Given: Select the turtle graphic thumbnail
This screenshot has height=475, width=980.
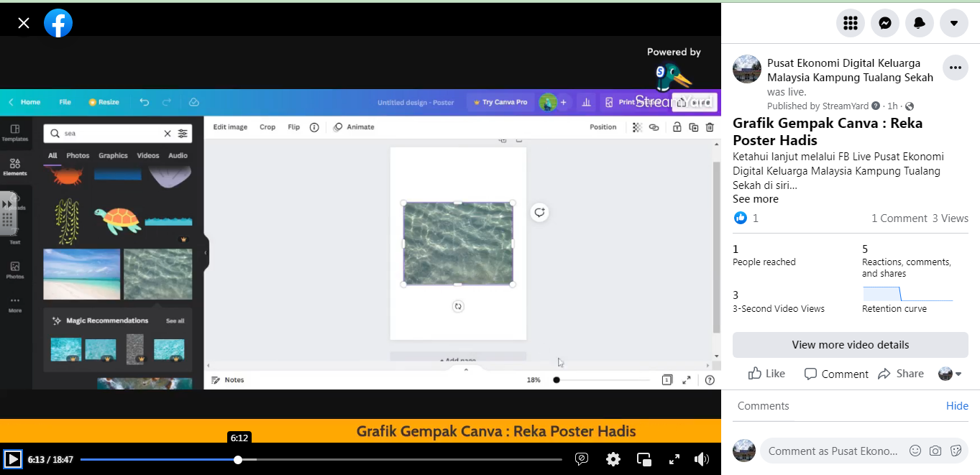Looking at the screenshot, I should point(117,221).
